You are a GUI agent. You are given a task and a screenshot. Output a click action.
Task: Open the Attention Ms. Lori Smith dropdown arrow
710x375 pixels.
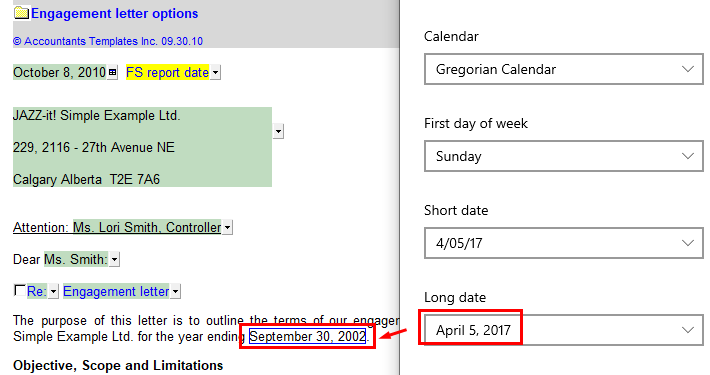pos(227,227)
